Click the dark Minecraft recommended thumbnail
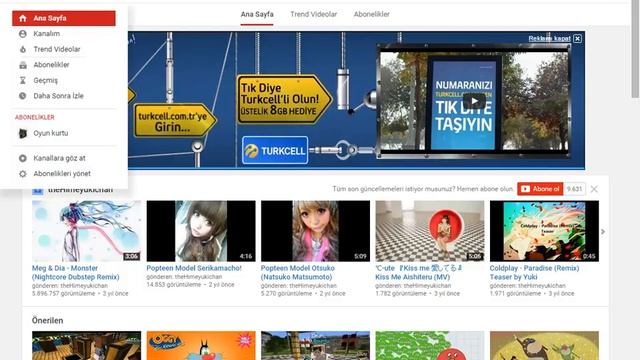The image size is (640, 360). pyautogui.click(x=87, y=346)
